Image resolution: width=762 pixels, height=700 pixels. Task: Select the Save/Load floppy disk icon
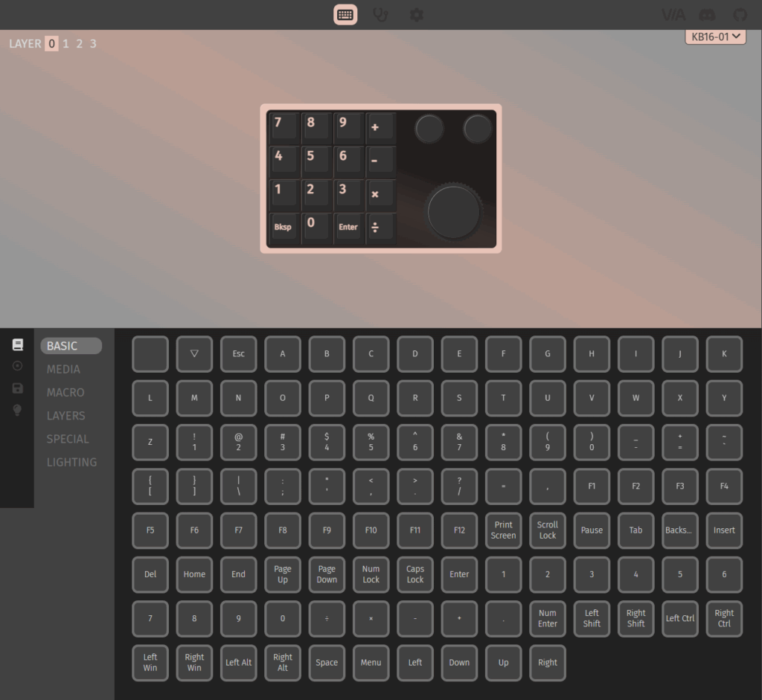17,388
